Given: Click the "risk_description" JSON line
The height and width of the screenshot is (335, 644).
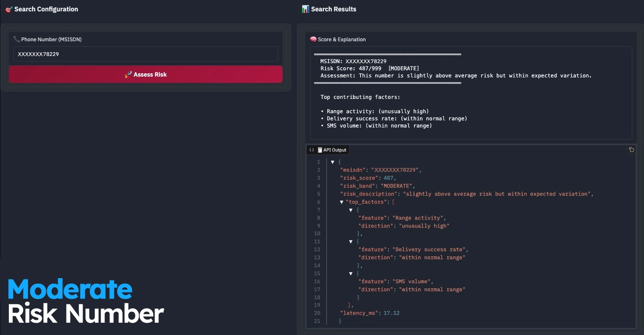Looking at the screenshot, I should coord(467,194).
